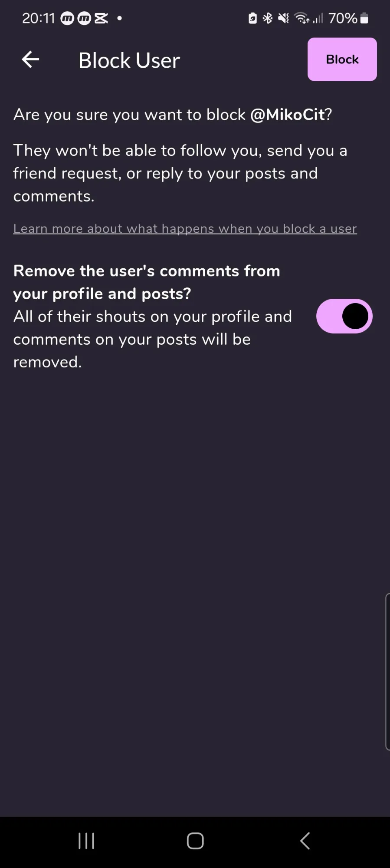Tap the mobile signal bars icon
The image size is (390, 868).
pos(318,18)
